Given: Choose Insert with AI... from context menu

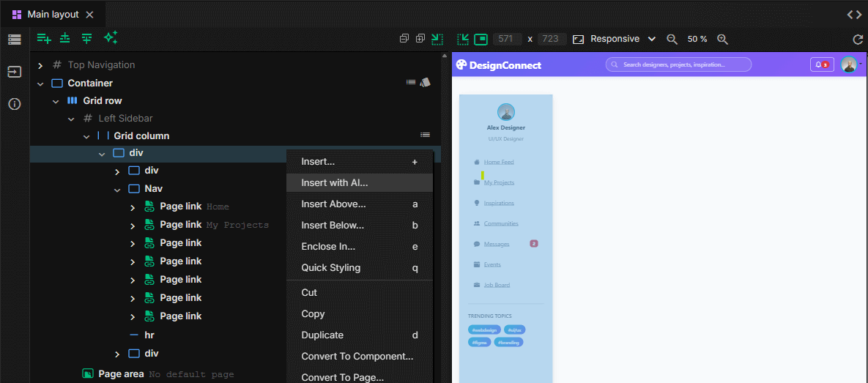Looking at the screenshot, I should pos(335,183).
